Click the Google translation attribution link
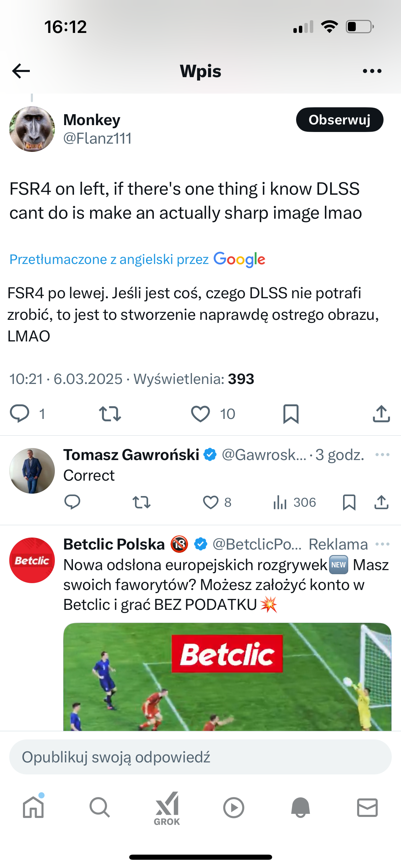This screenshot has width=401, height=868. [x=137, y=259]
